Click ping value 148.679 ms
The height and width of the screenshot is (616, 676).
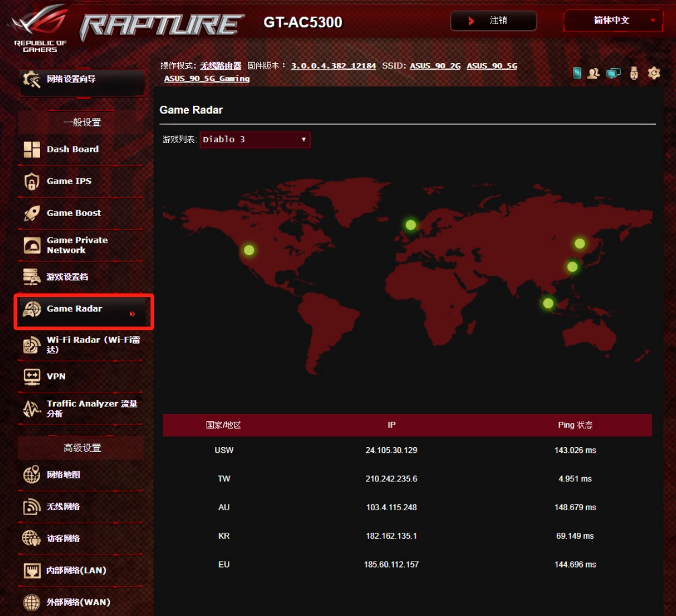[575, 507]
